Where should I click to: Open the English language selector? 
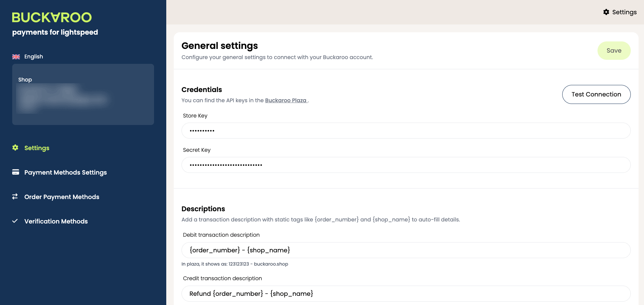point(28,57)
